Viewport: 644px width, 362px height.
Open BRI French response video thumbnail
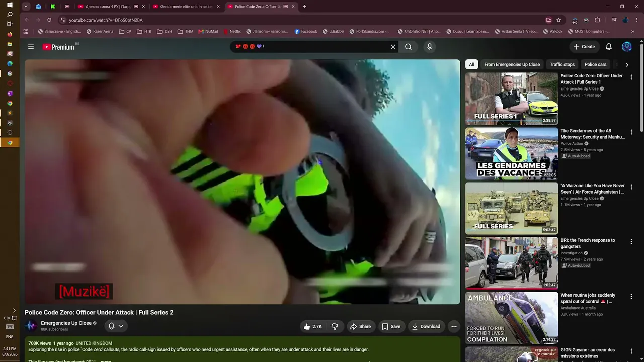tap(512, 263)
